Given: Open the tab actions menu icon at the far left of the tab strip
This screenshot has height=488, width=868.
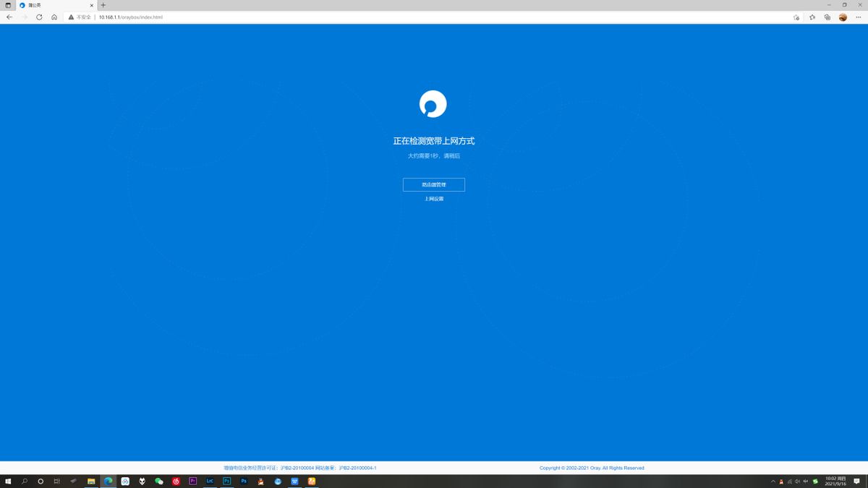Looking at the screenshot, I should click(x=8, y=5).
